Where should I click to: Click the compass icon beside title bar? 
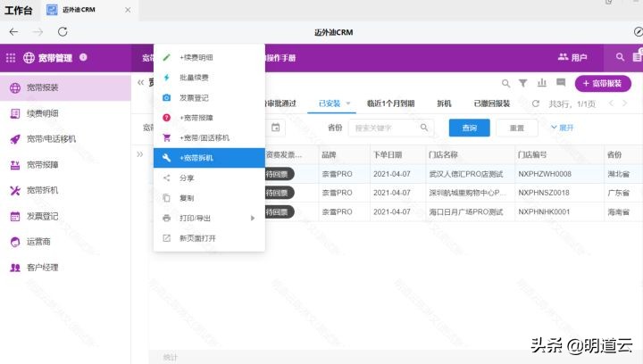click(638, 31)
